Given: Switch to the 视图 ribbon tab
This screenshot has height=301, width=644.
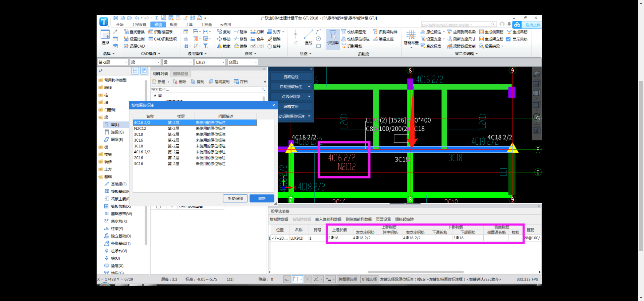Looking at the screenshot, I should [x=173, y=24].
